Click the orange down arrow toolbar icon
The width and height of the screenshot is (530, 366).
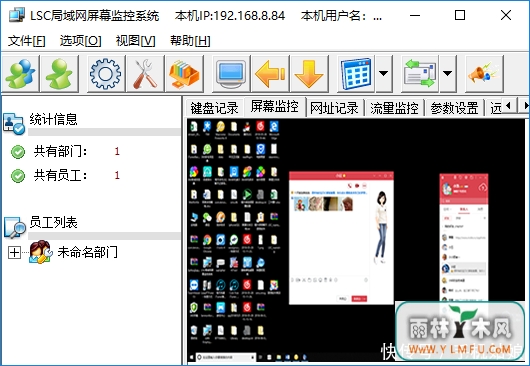tap(309, 74)
